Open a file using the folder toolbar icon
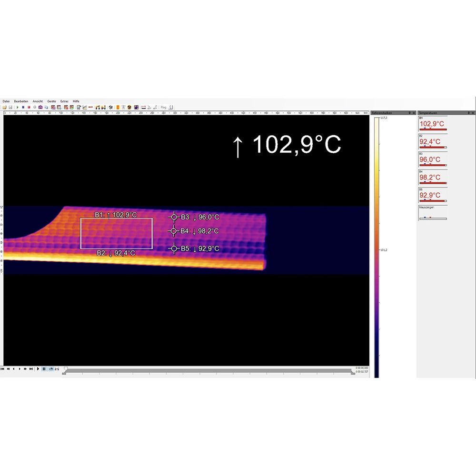Screen dimensions: 476x476 click(5, 108)
